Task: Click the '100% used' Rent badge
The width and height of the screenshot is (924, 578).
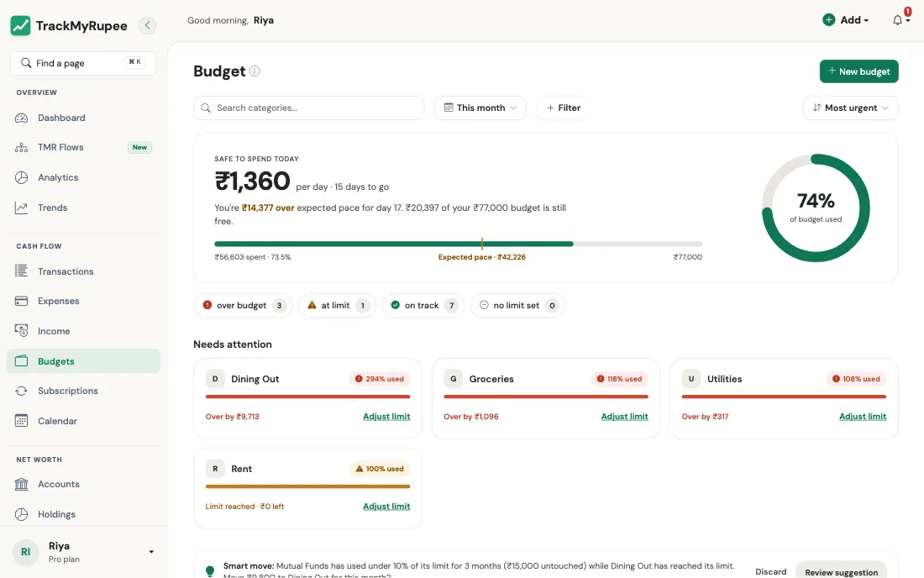Action: click(x=380, y=469)
